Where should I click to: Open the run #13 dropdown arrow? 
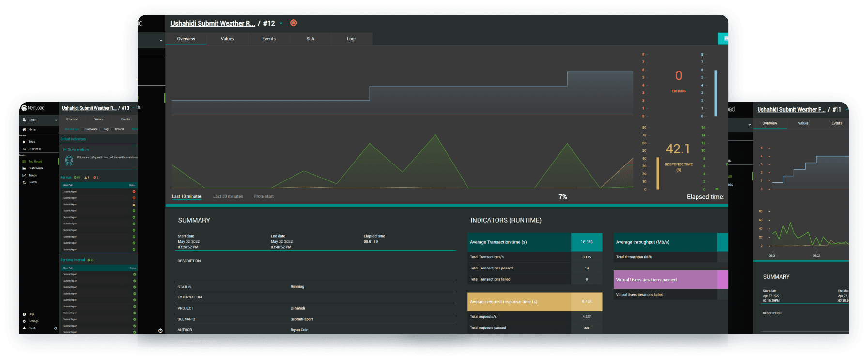(x=133, y=108)
